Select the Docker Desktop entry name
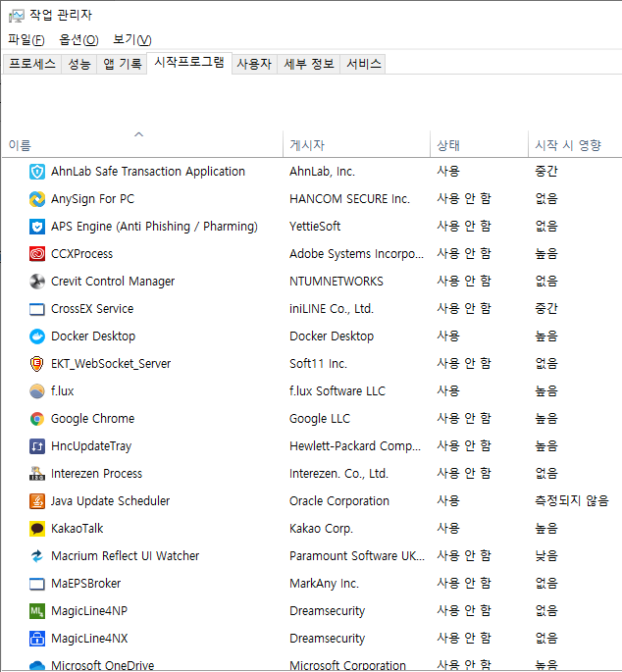The height and width of the screenshot is (672, 622). click(93, 336)
